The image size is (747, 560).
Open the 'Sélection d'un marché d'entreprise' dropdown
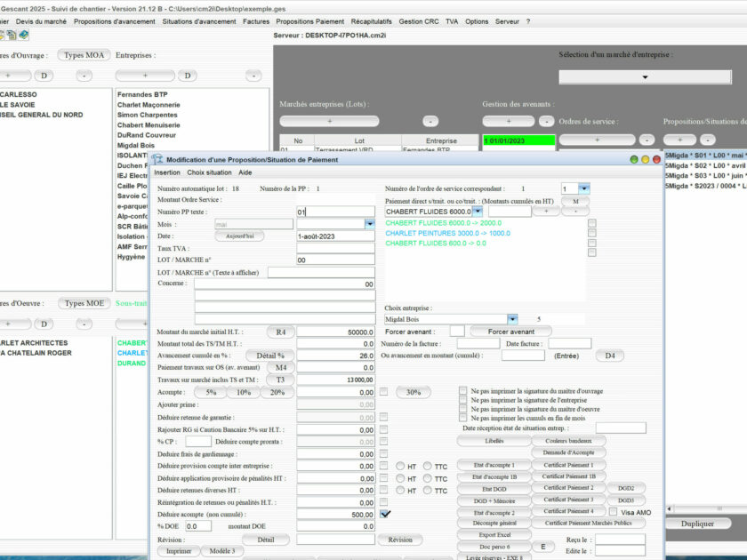click(x=645, y=76)
